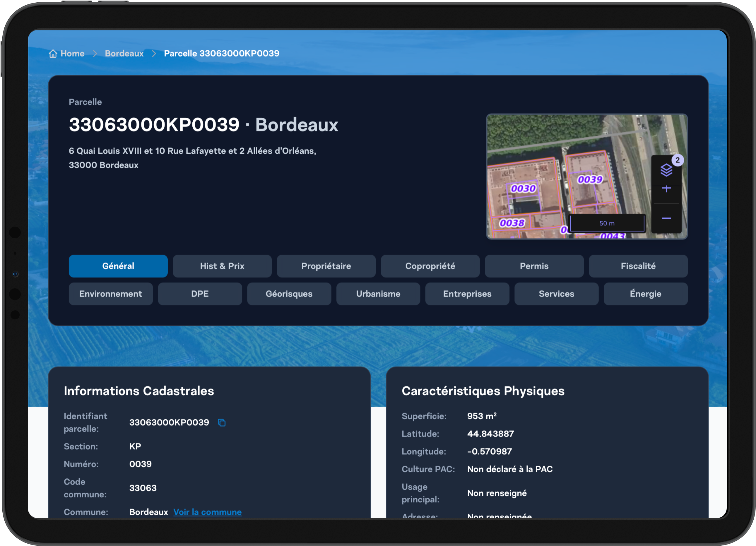Image resolution: width=756 pixels, height=546 pixels.
Task: Open the Copropriété tab
Action: point(430,266)
